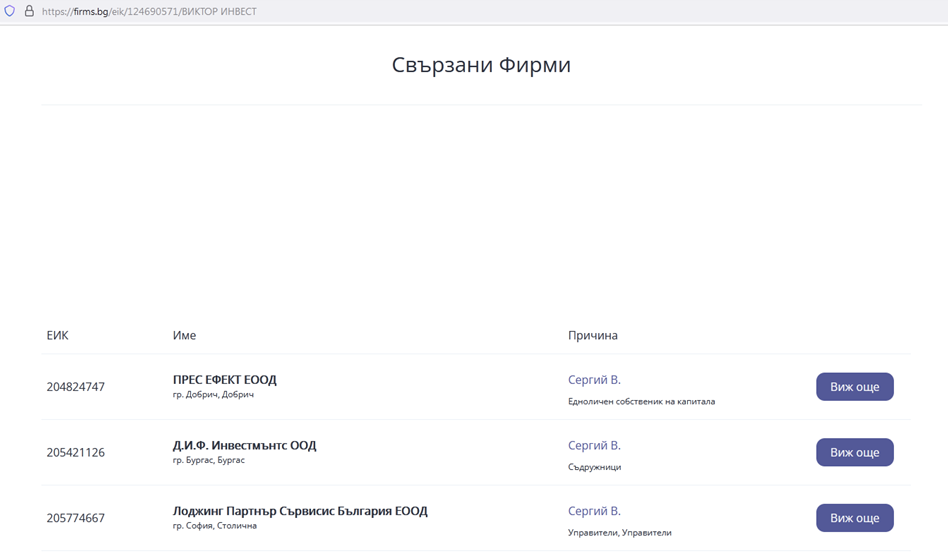The width and height of the screenshot is (948, 556).
Task: Click the Управители, Управители label
Action: (620, 532)
